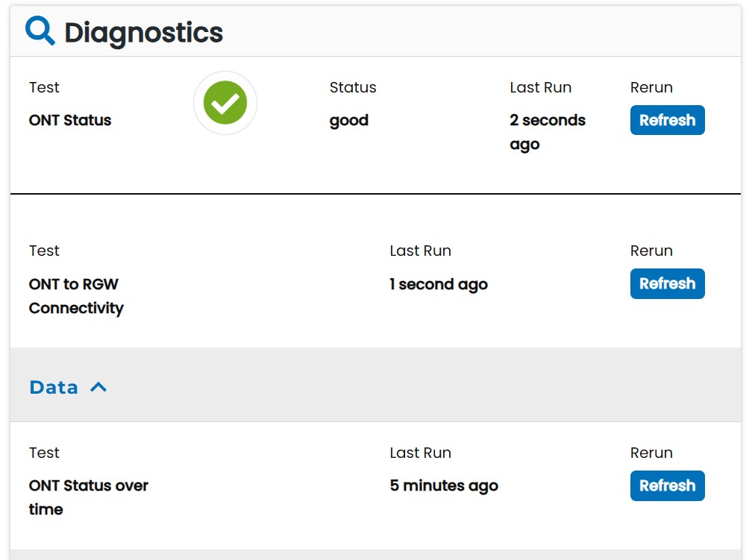
Task: Click Last Run header in ONT Status row
Action: 540,87
